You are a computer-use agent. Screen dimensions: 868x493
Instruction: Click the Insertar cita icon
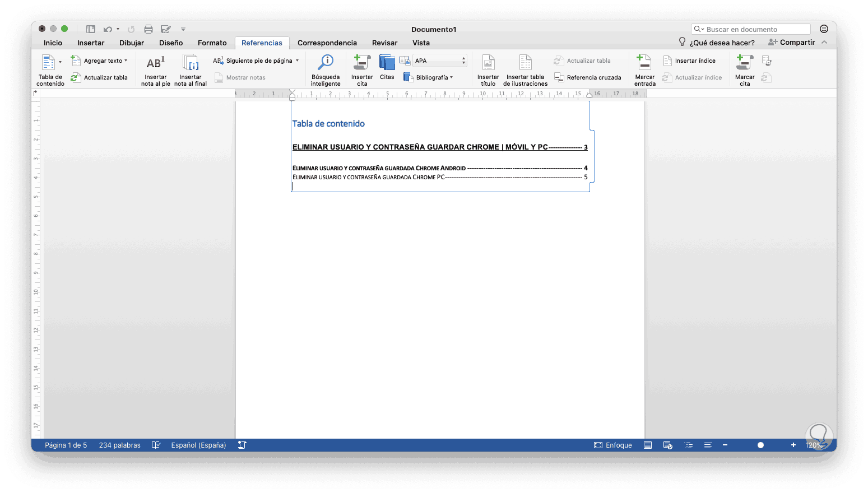point(362,62)
